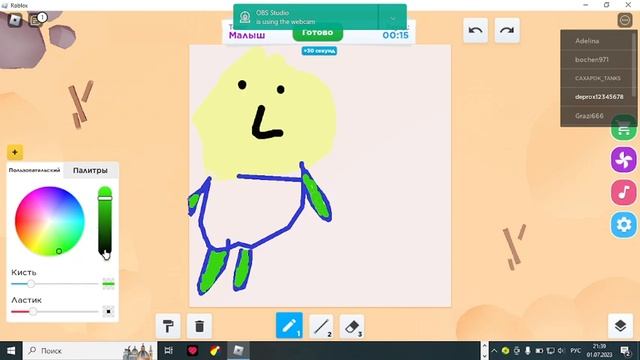Open the Windows Start menu
Screen dimensions: 640x360
(x=11, y=351)
